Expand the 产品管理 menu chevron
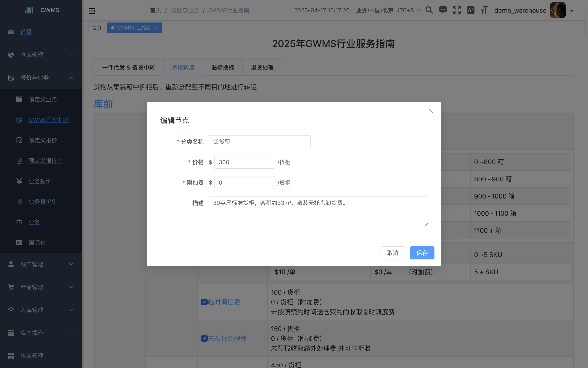The image size is (588, 368). click(x=71, y=287)
